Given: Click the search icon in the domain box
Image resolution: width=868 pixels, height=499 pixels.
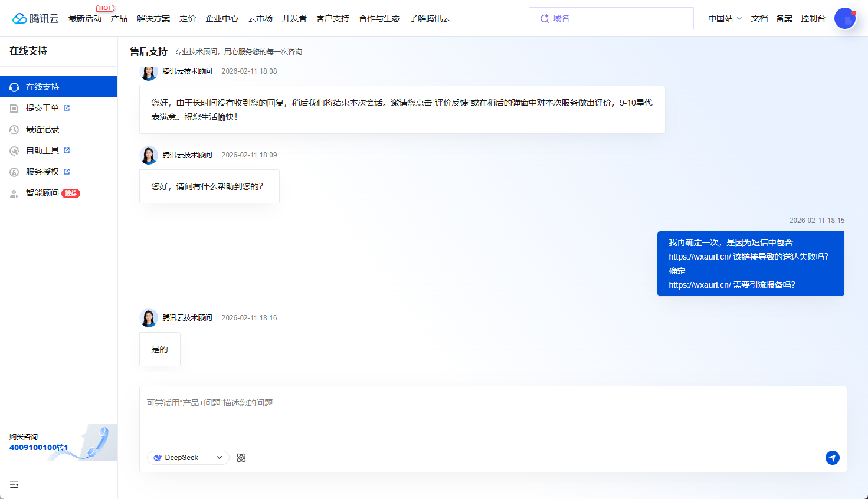Looking at the screenshot, I should [545, 19].
